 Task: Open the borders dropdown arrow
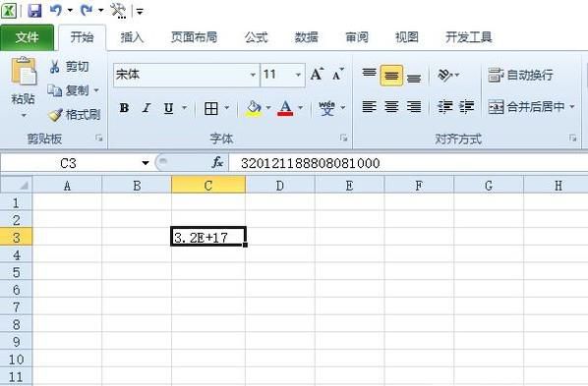(227, 108)
